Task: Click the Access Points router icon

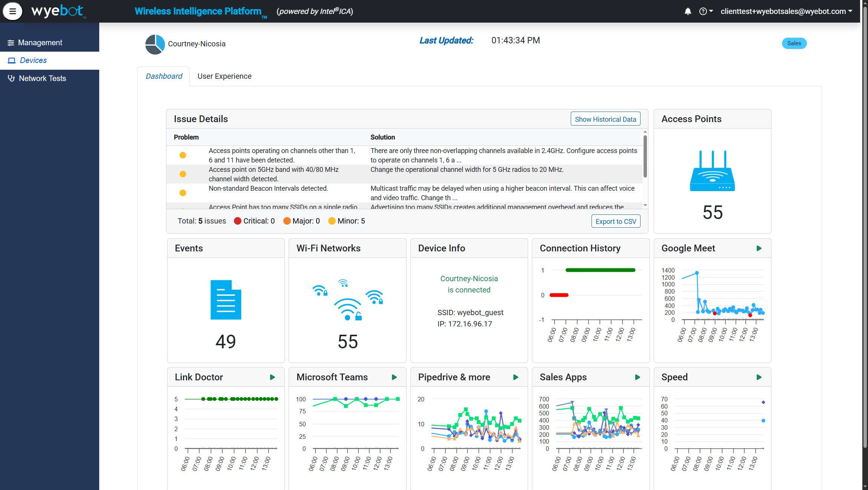Action: 712,171
